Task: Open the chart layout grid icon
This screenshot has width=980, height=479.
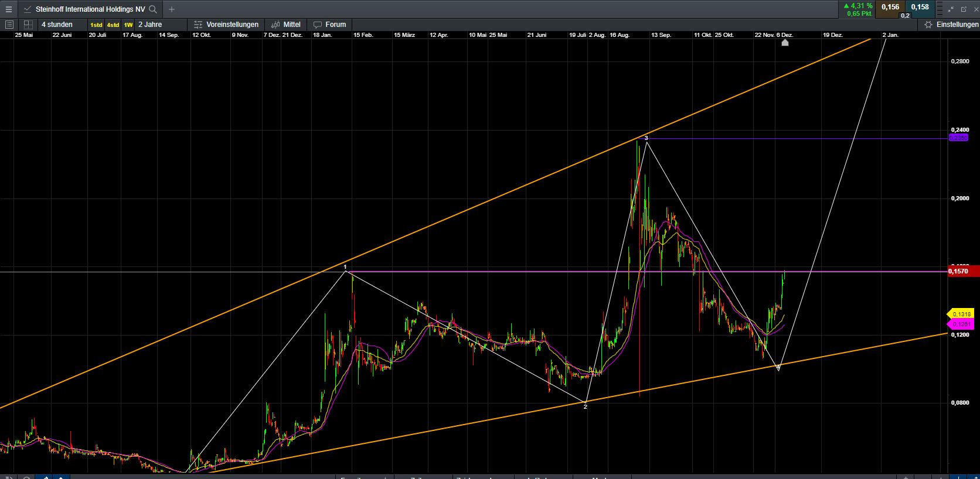Action: 28,25
